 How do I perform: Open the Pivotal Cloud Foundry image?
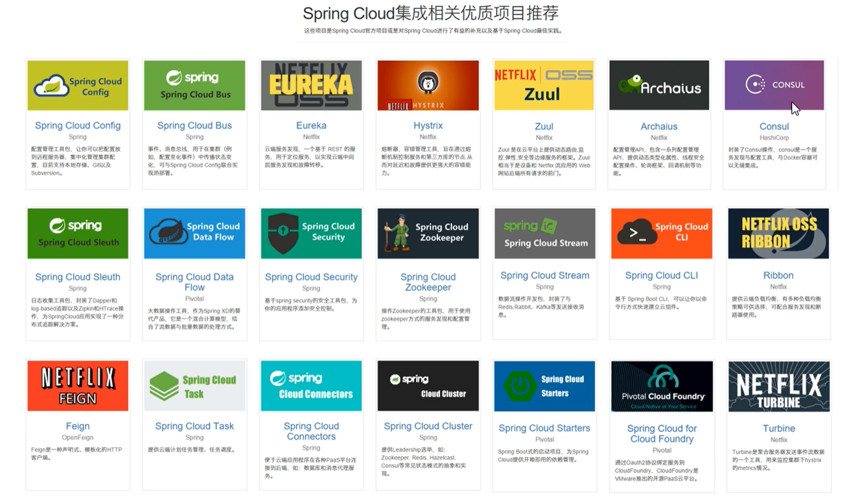click(x=662, y=387)
